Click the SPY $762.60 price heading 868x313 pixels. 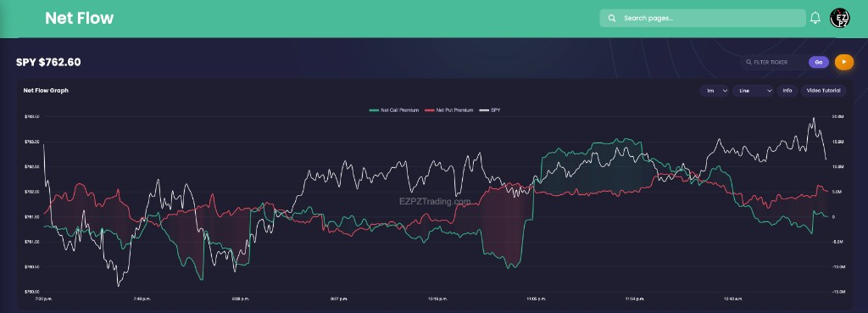tap(48, 63)
